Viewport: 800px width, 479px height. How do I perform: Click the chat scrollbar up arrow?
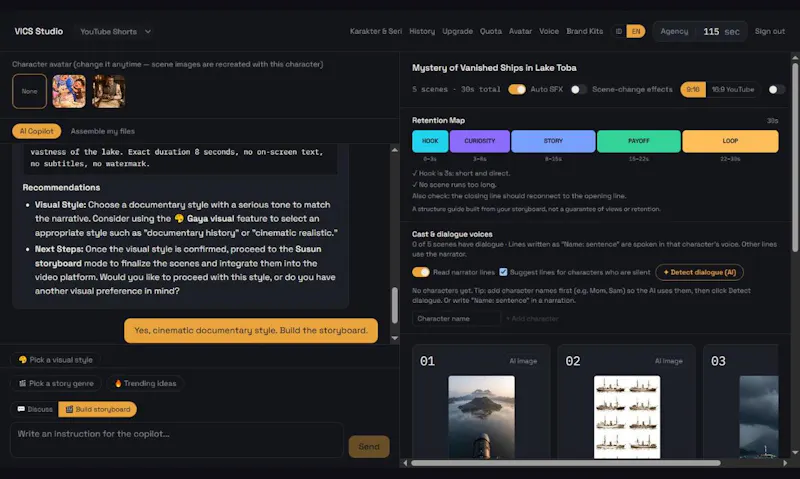[394, 150]
